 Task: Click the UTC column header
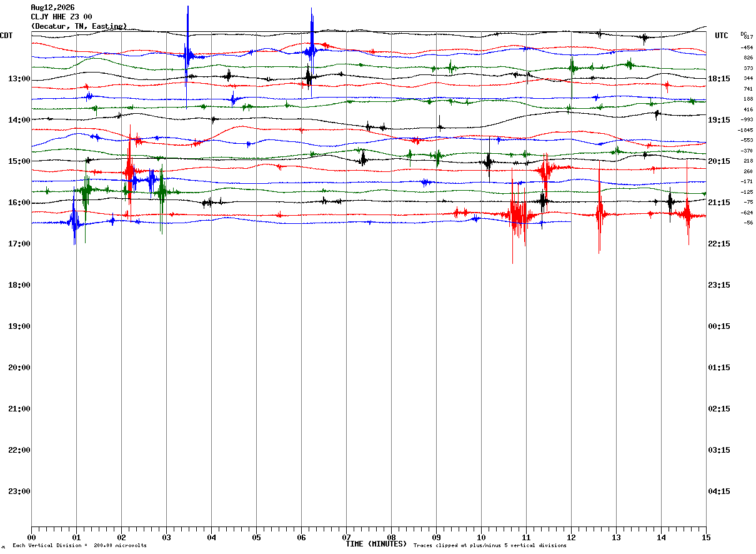tap(722, 36)
